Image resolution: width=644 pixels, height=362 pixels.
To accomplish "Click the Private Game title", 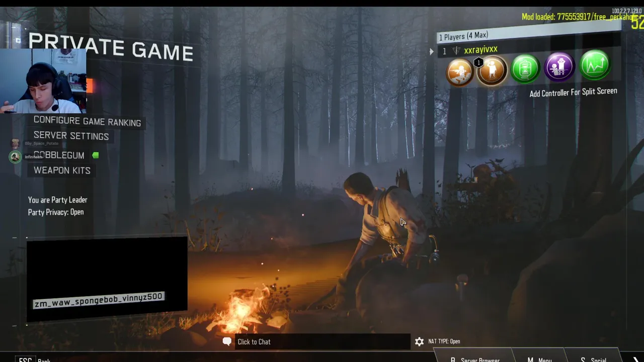I will [x=111, y=47].
